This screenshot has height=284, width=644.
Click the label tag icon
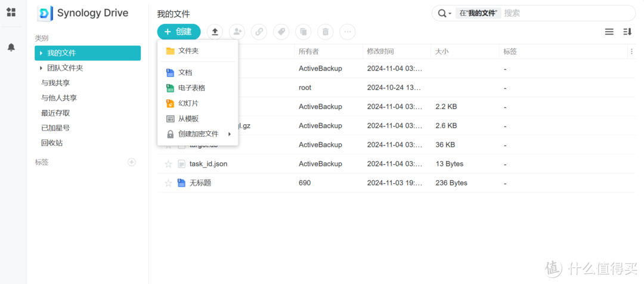(281, 32)
